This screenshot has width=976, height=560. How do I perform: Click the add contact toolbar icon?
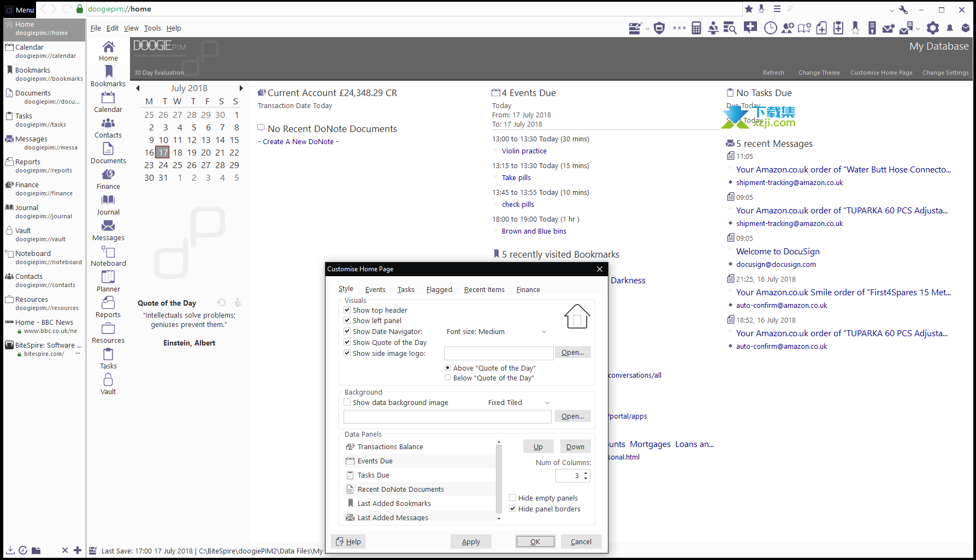788,28
